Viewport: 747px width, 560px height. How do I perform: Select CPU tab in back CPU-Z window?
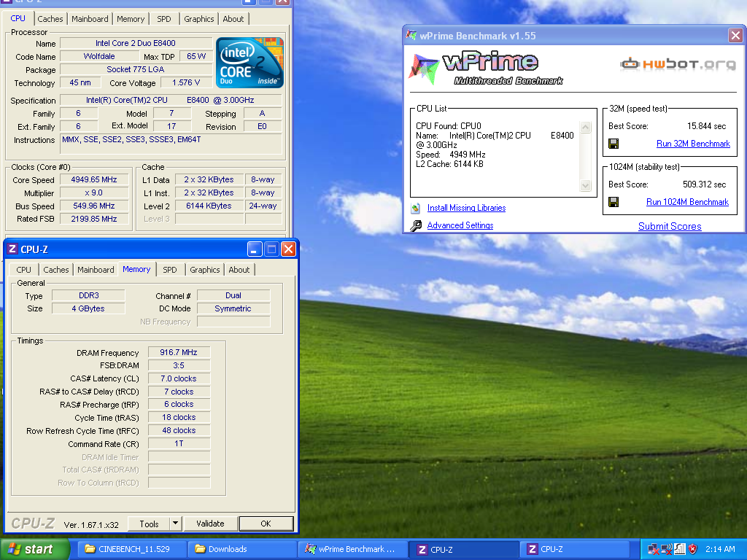click(x=18, y=18)
